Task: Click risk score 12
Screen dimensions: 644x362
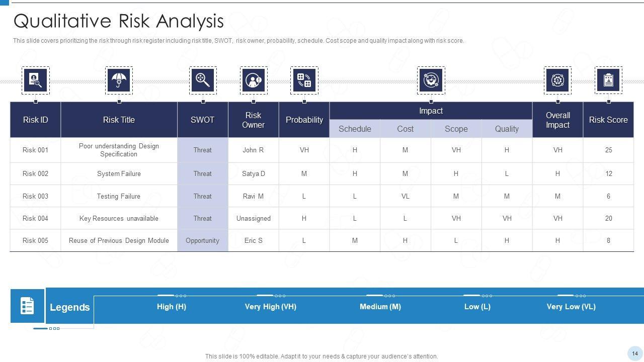Action: 608,173
